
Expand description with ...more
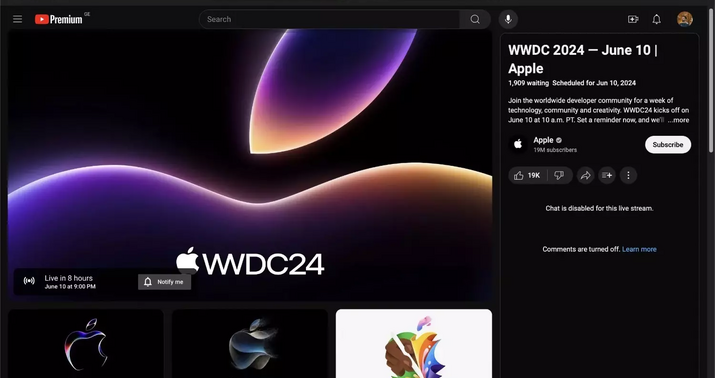[679, 120]
